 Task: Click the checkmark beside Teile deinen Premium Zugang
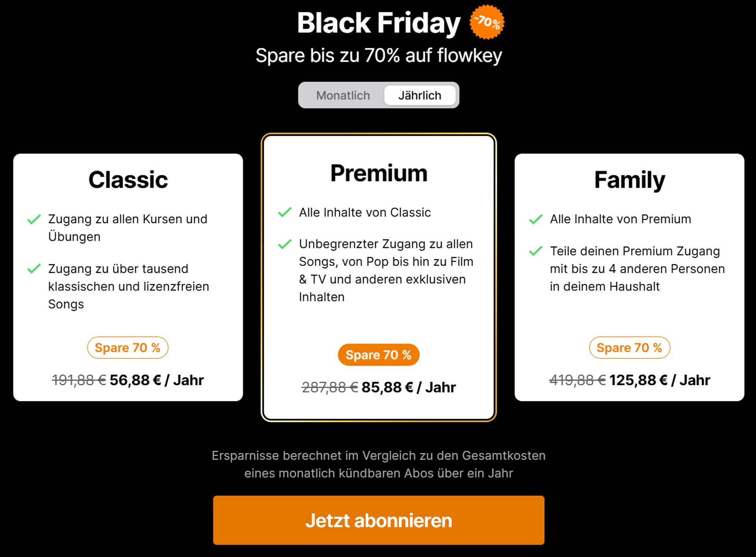click(x=536, y=251)
